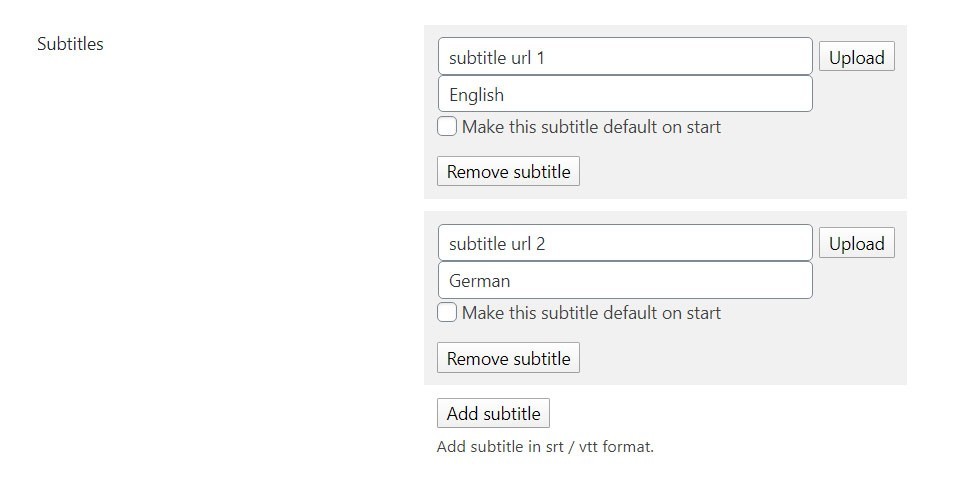The height and width of the screenshot is (481, 976).
Task: Click the second subtitle's Upload button
Action: pos(856,244)
